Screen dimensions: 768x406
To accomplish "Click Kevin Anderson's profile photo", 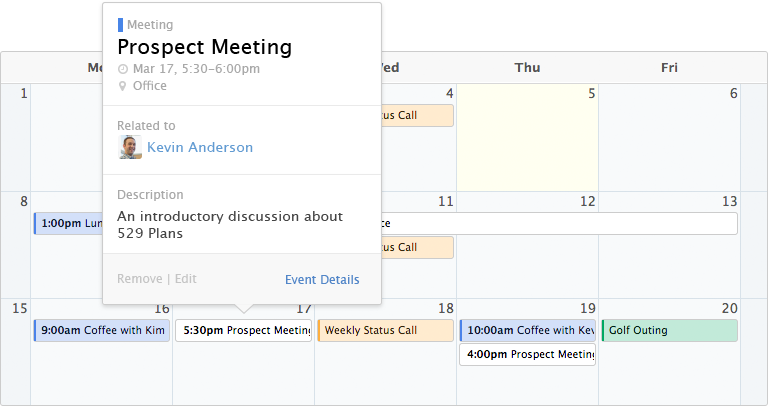I will (130, 147).
